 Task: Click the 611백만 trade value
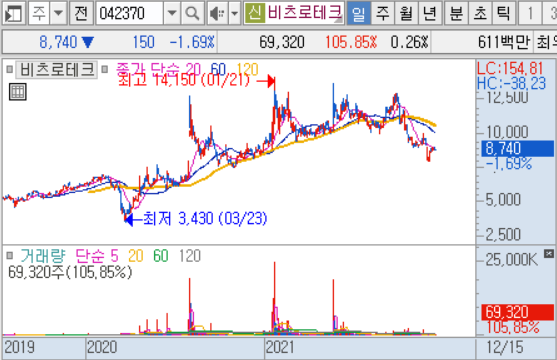point(504,42)
